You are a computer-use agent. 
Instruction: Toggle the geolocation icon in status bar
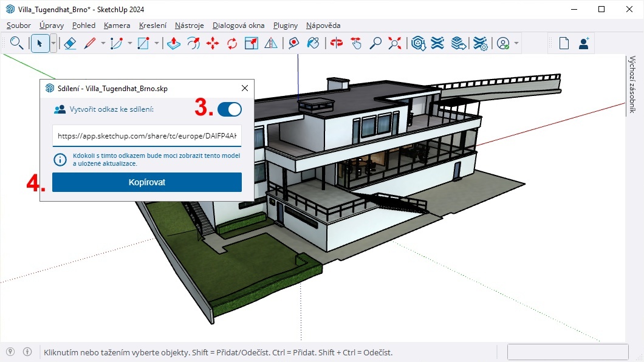click(x=10, y=352)
